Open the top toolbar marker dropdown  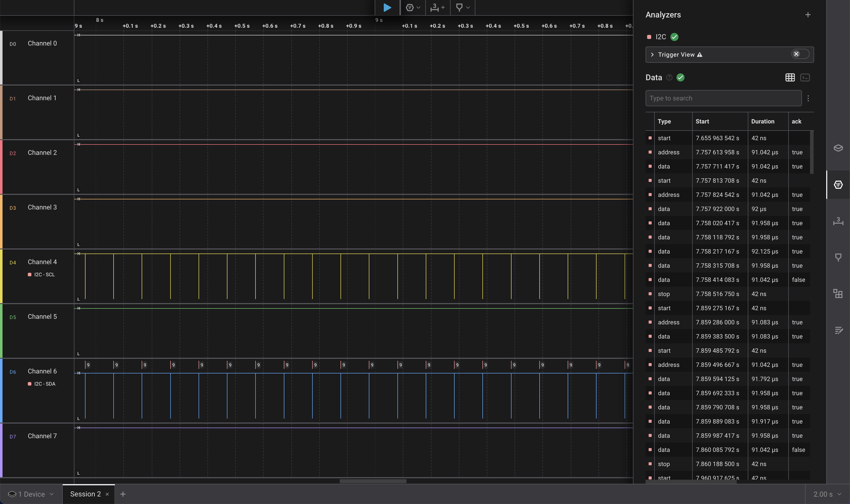(462, 8)
